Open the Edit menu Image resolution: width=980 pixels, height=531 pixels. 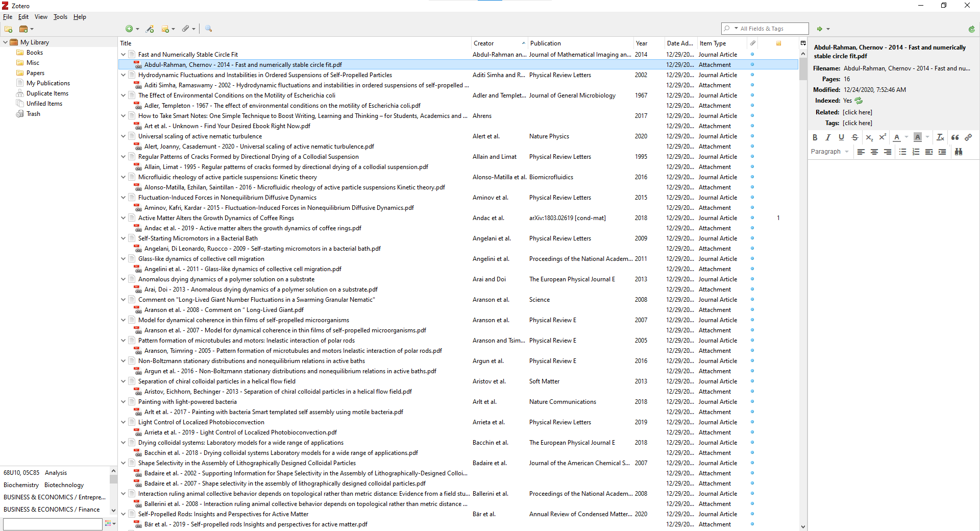pos(23,17)
